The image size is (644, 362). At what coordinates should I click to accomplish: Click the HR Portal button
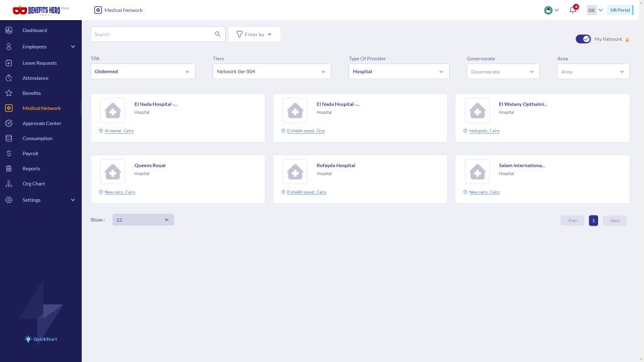[x=620, y=10]
